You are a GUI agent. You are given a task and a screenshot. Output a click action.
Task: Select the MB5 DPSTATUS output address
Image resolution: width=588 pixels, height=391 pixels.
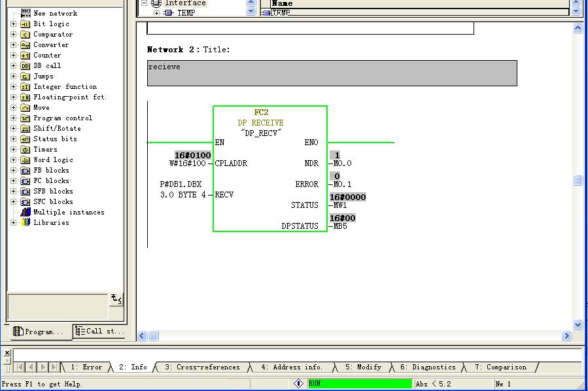coord(340,226)
